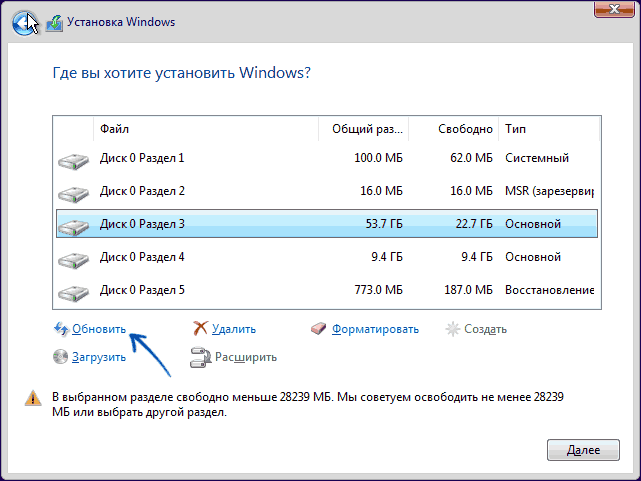The height and width of the screenshot is (481, 641).
Task: Click the Файл column header
Action: [x=206, y=129]
